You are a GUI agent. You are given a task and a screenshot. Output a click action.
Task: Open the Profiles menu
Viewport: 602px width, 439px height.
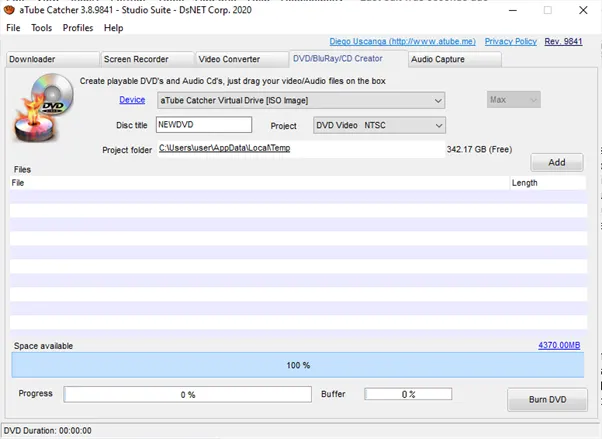tap(78, 28)
